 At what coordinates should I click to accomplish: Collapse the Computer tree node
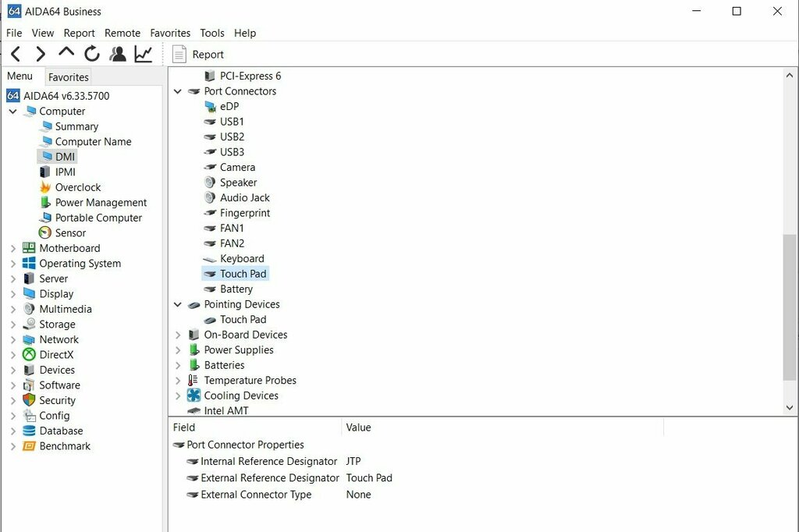[12, 112]
